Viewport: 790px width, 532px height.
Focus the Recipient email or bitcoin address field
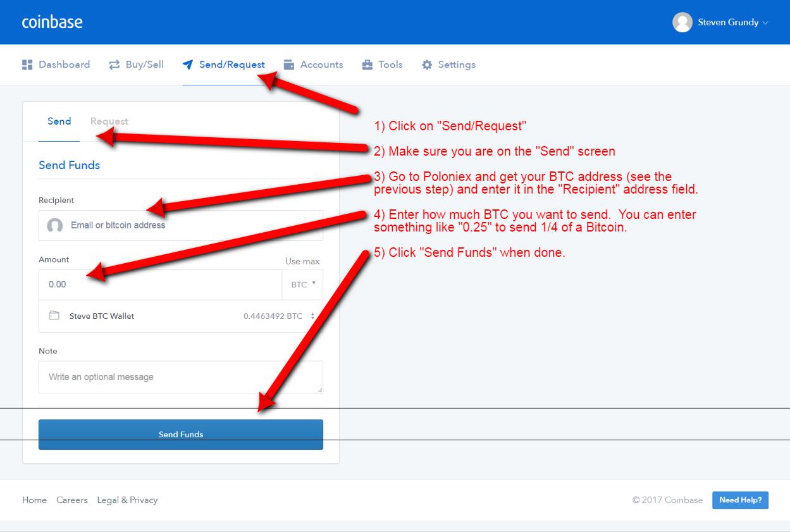pyautogui.click(x=181, y=225)
